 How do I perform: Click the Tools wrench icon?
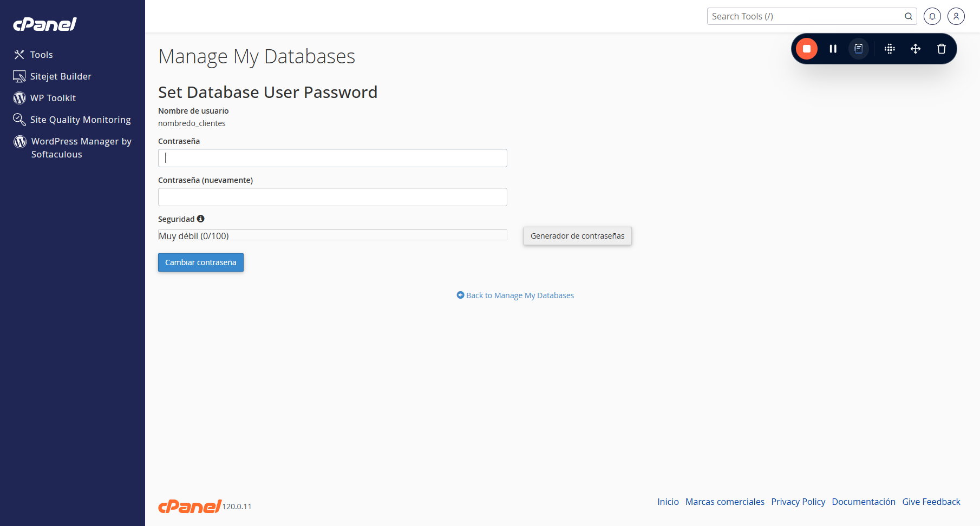click(19, 55)
